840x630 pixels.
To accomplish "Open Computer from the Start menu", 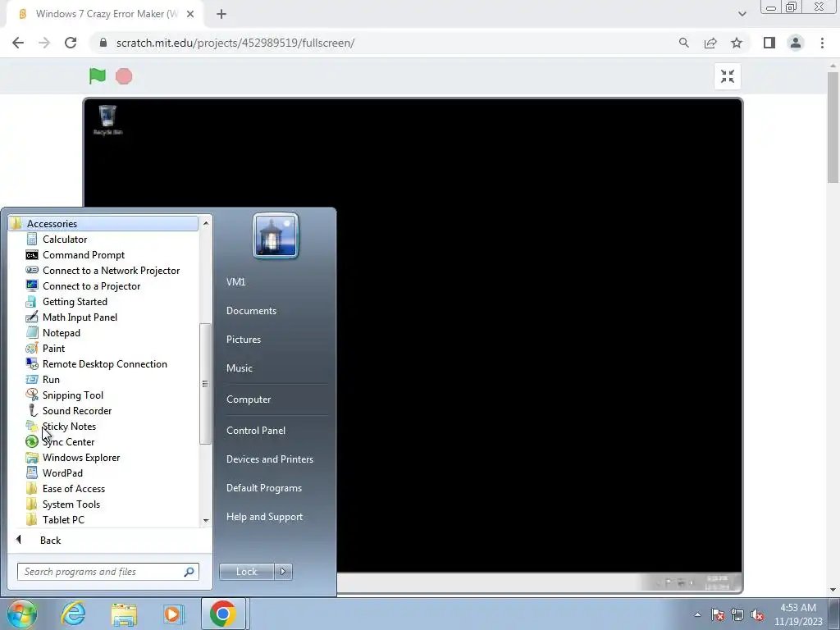I will click(x=249, y=399).
